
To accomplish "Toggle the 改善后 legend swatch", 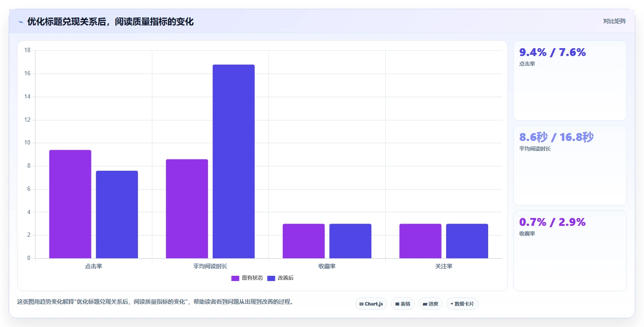I will pyautogui.click(x=271, y=278).
